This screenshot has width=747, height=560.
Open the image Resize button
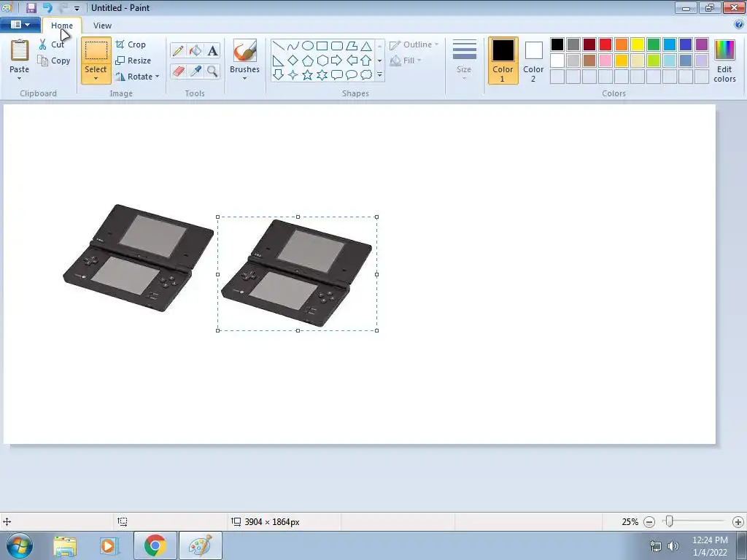coord(133,61)
